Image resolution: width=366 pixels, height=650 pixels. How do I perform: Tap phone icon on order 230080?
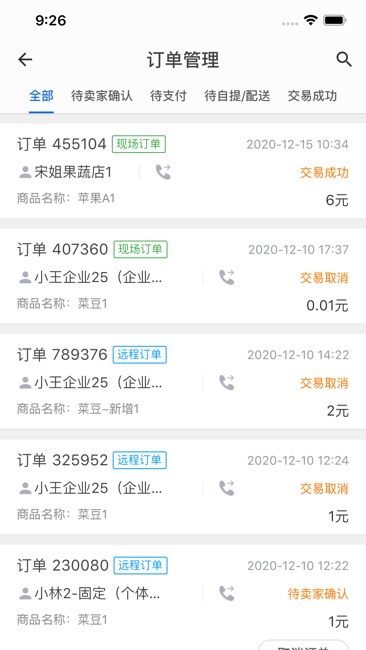pyautogui.click(x=227, y=593)
